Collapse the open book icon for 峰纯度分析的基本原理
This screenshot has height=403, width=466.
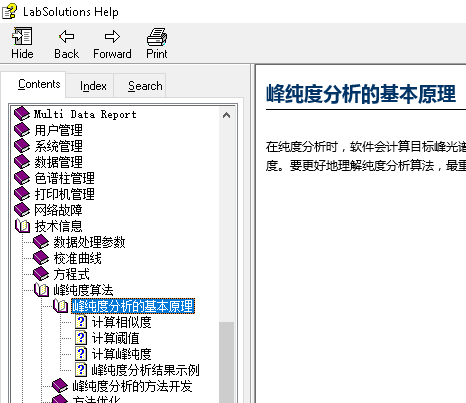(x=61, y=306)
